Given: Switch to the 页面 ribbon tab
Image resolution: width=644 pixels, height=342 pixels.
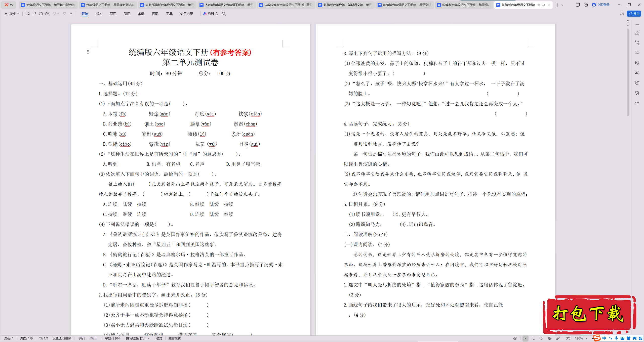Looking at the screenshot, I should point(113,14).
